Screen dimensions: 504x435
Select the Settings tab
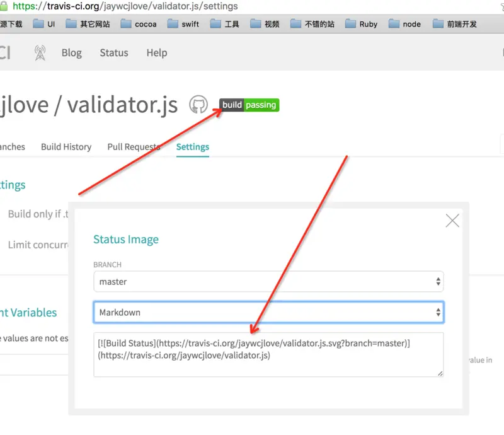point(193,147)
